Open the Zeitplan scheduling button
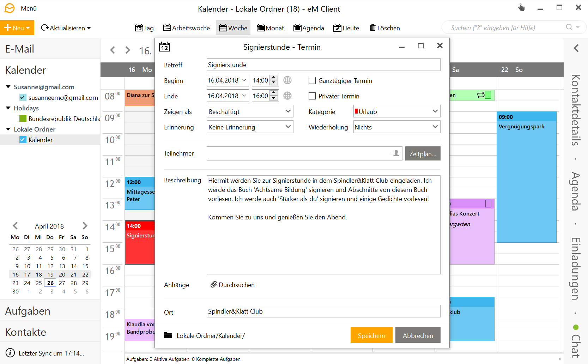Viewport: 588px width, 364px height. (x=423, y=153)
